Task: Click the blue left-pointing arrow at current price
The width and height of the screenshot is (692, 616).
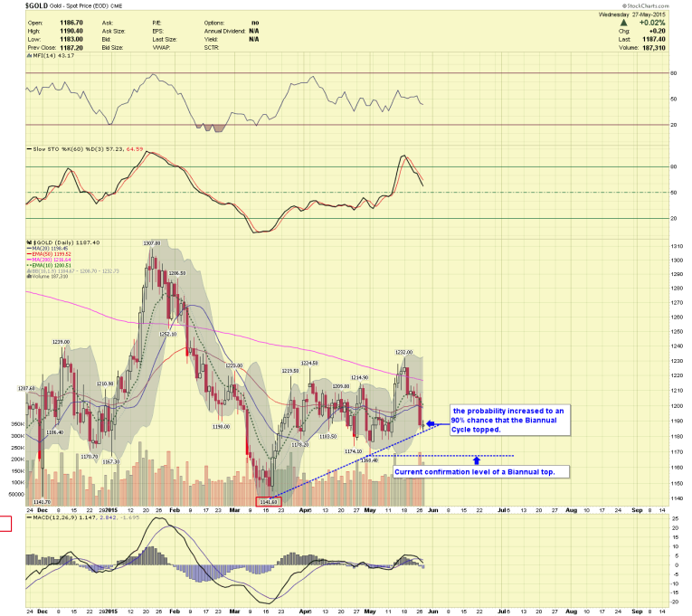Action: pyautogui.click(x=431, y=422)
